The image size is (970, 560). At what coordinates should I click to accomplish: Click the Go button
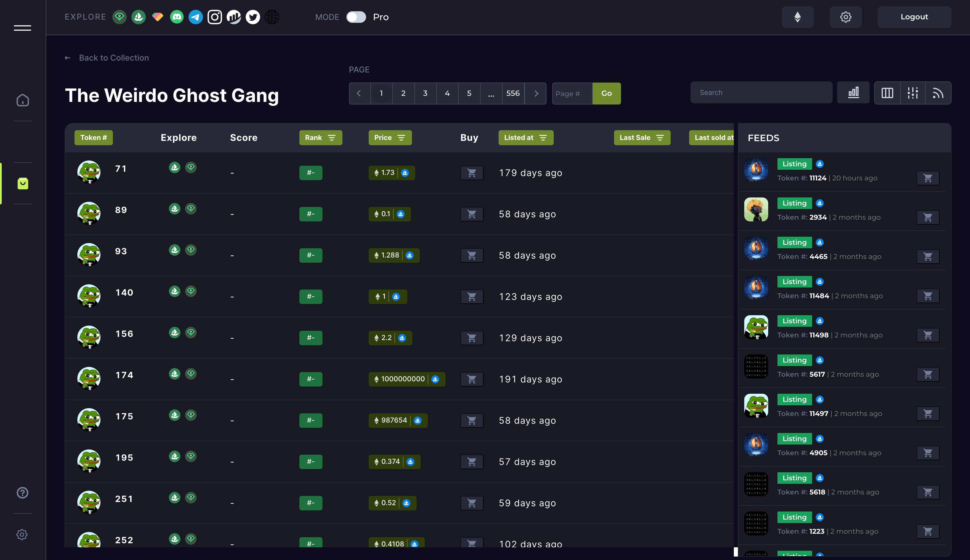pos(607,94)
